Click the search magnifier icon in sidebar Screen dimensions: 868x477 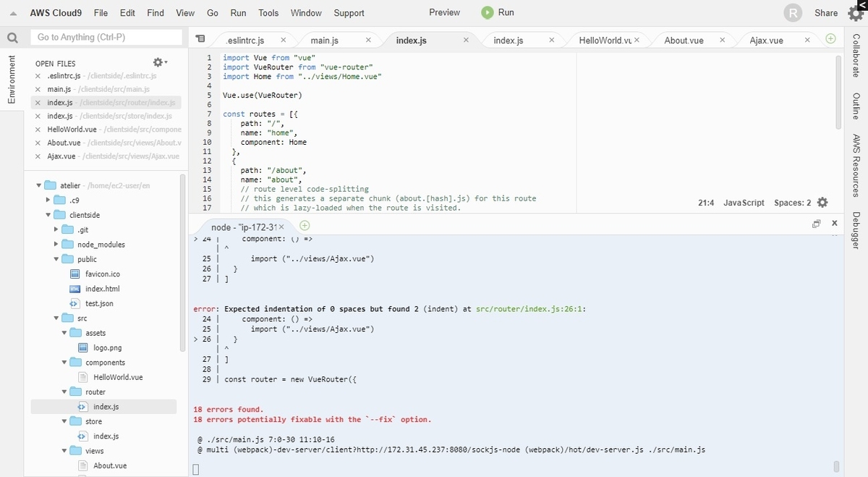click(12, 38)
